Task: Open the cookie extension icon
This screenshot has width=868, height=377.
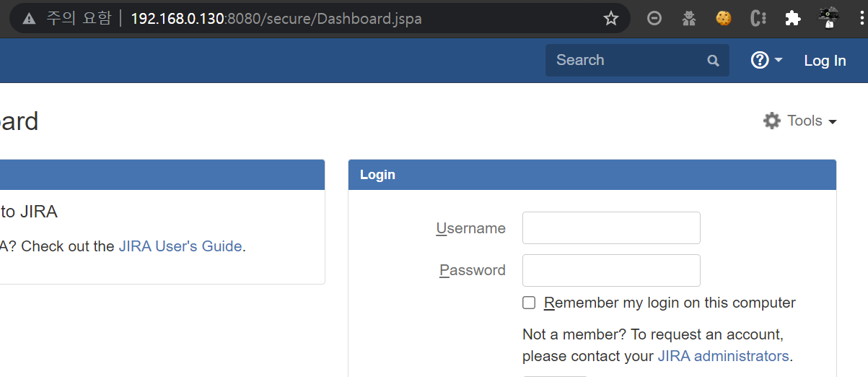Action: 724,19
